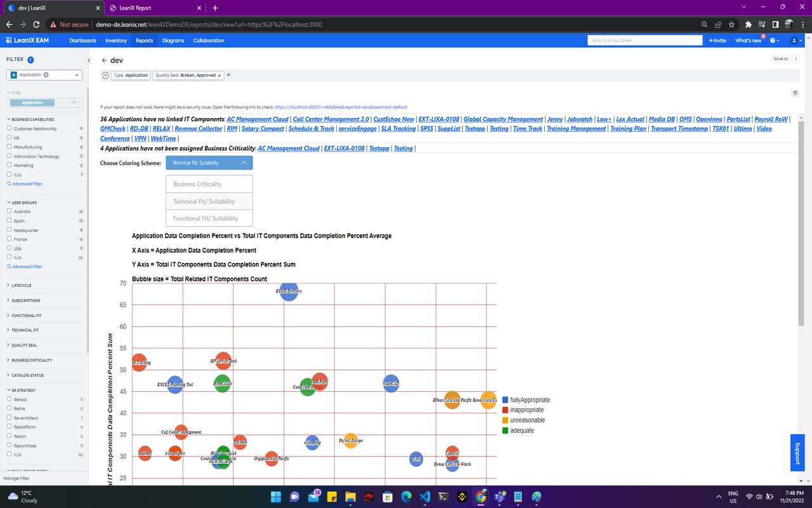The height and width of the screenshot is (508, 812).
Task: Open Visual Studio Code from taskbar
Action: [x=425, y=497]
